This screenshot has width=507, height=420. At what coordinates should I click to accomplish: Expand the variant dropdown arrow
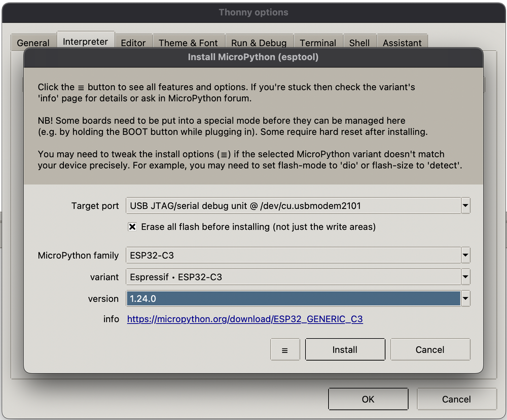pyautogui.click(x=465, y=277)
